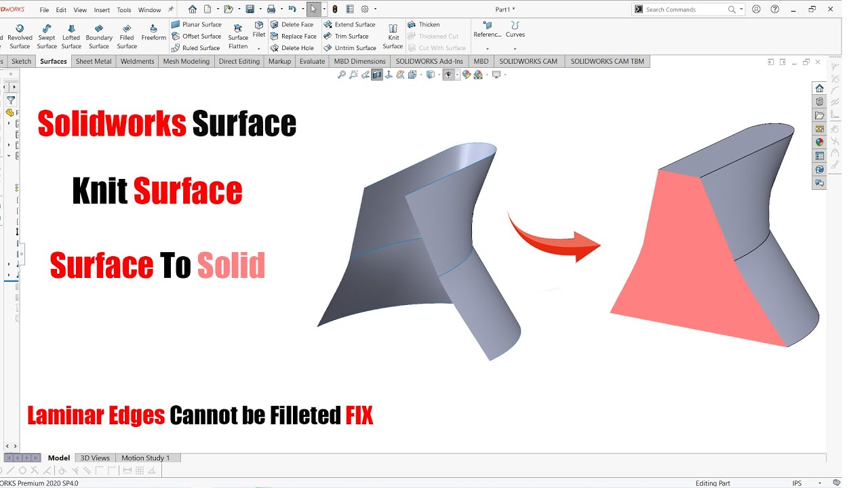Screen dimensions: 868x488
Task: Click the filter funnel in the feature tree
Action: (10, 100)
